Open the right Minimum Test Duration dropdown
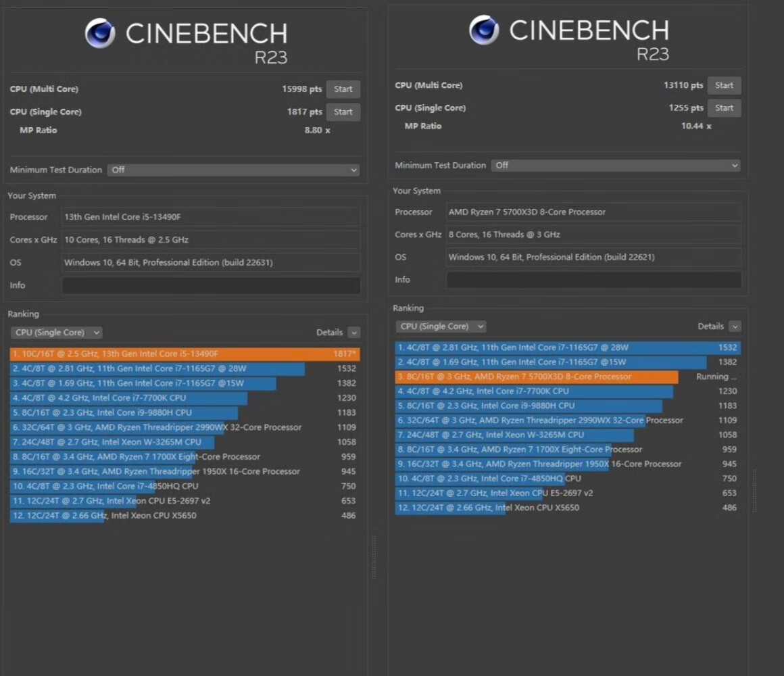784x676 pixels. point(616,166)
